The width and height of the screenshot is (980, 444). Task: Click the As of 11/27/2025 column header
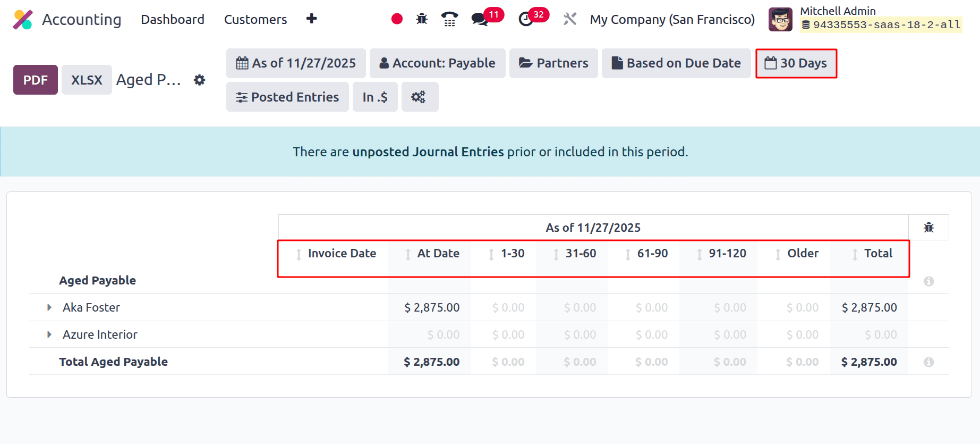coord(593,228)
